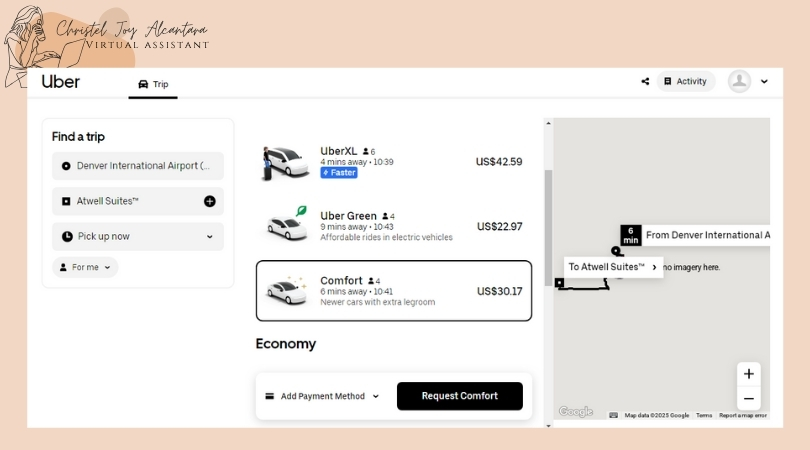
Task: Open the For me rider dropdown
Action: (x=85, y=267)
